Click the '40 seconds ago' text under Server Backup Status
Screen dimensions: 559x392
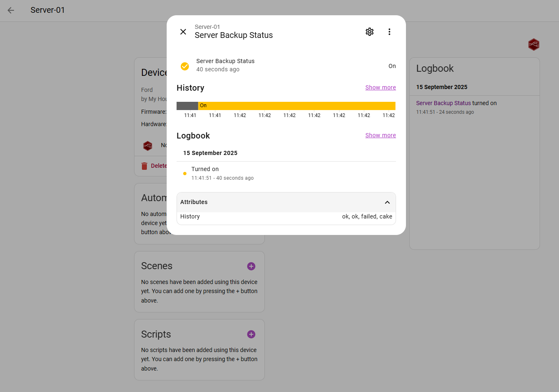pos(218,69)
